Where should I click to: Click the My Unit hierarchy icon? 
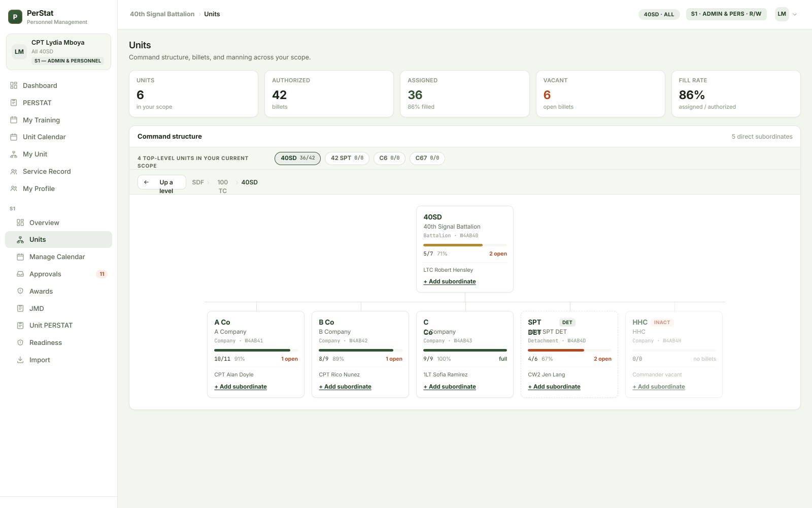point(14,154)
